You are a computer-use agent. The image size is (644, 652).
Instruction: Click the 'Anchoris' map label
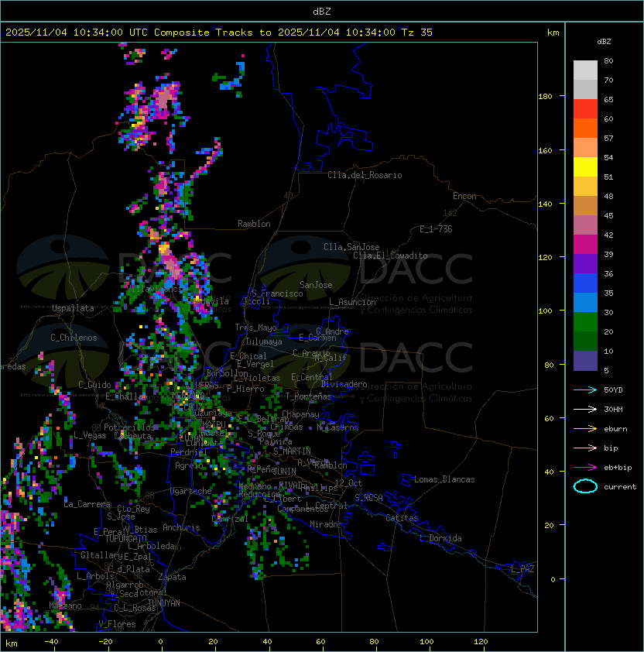181,527
